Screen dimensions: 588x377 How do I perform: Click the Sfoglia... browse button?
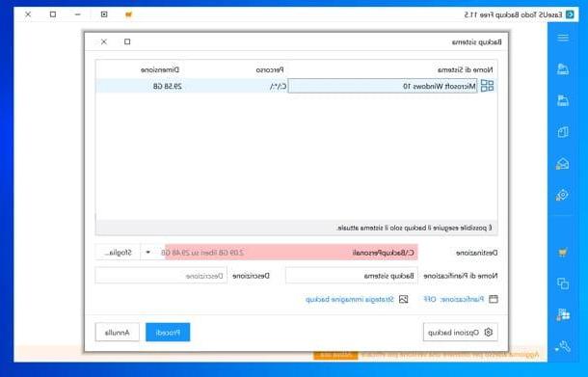point(118,253)
